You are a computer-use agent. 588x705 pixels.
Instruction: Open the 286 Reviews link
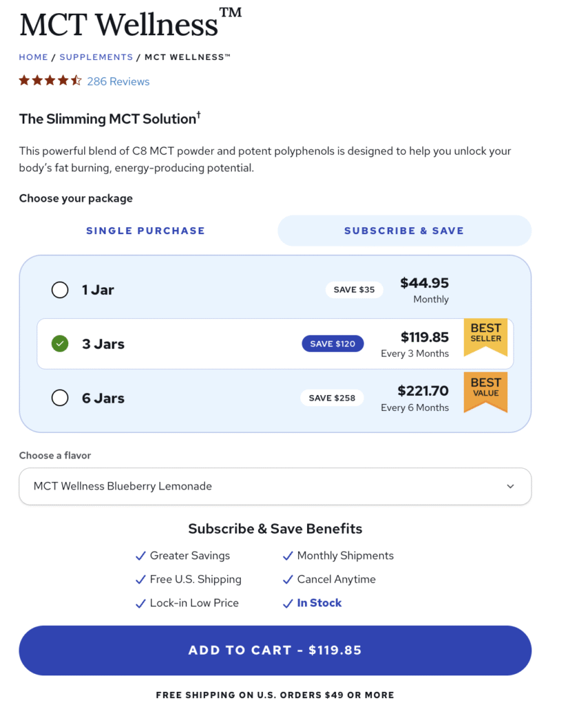[118, 81]
